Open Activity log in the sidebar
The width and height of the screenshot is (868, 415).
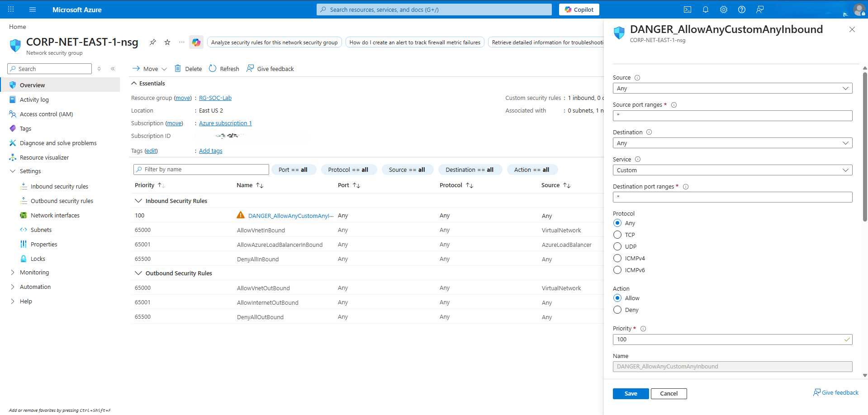coord(34,99)
